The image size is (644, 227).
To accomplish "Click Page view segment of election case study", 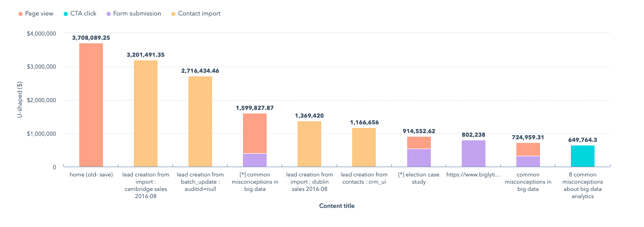I will coord(419,142).
